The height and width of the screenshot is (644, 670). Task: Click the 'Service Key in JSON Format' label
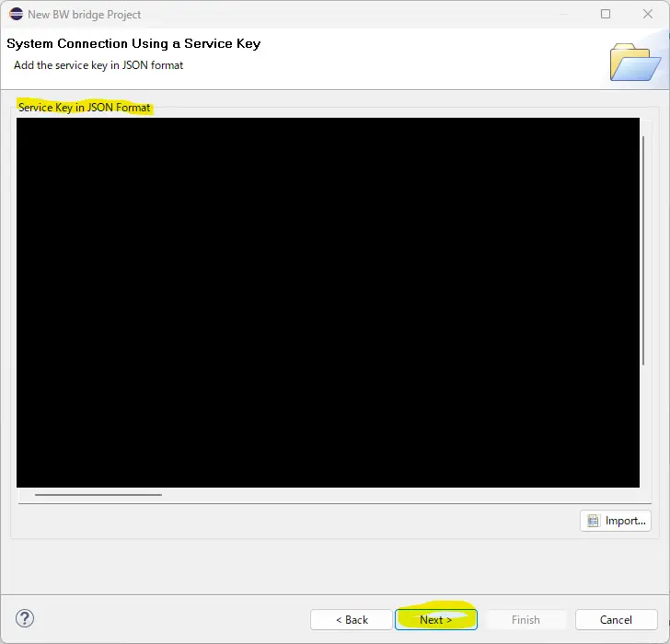pos(84,108)
